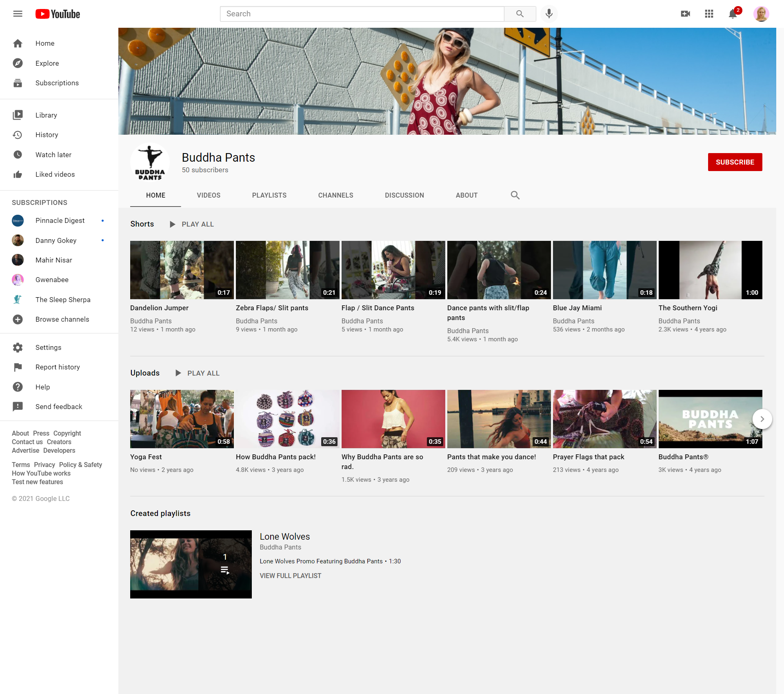
Task: Click the channel search magnifier icon
Action: [515, 195]
